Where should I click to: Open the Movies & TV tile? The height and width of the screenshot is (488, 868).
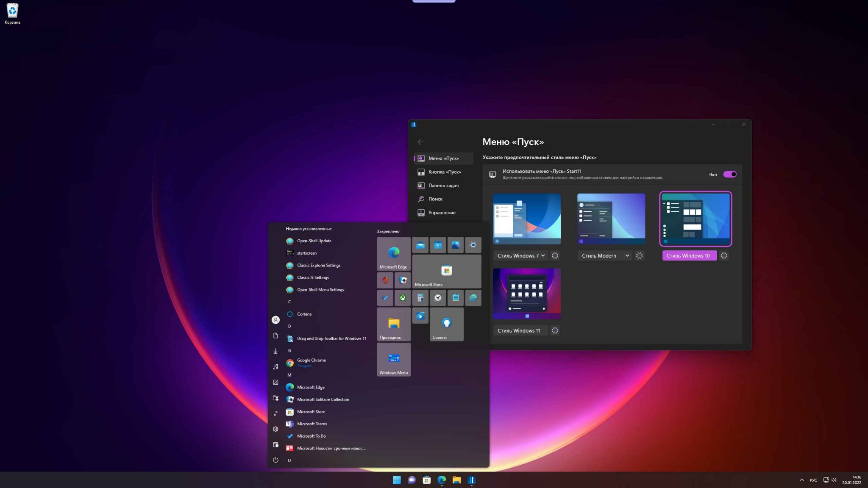coord(420,316)
